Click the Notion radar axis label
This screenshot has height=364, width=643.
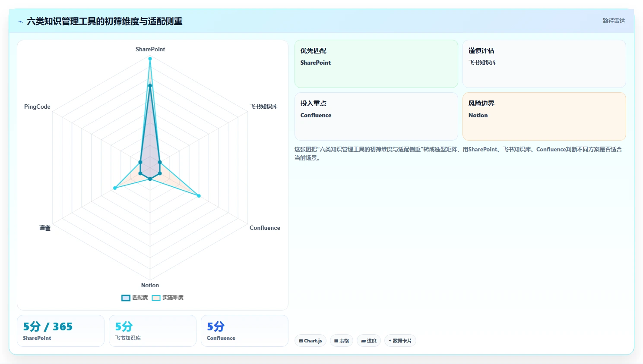click(x=150, y=285)
